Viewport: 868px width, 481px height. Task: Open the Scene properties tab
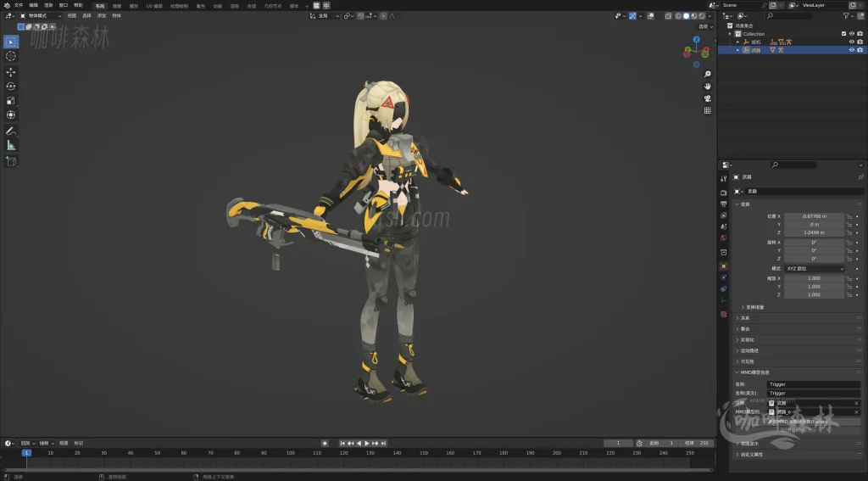(724, 227)
